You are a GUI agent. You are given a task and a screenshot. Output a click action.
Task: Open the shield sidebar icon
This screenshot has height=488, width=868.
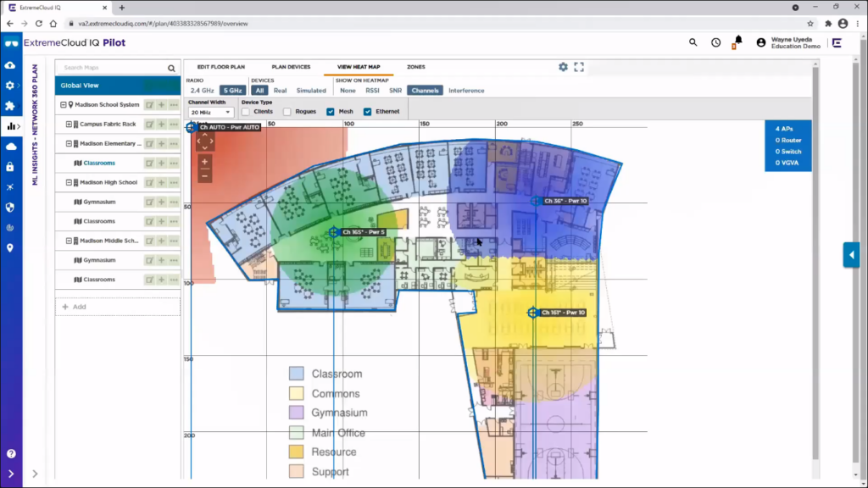pyautogui.click(x=10, y=208)
